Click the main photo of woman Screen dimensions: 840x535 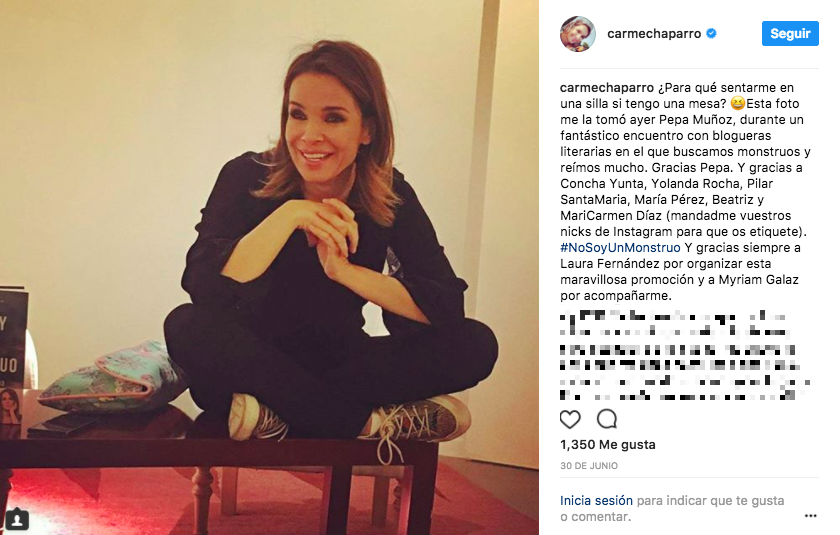[269, 267]
